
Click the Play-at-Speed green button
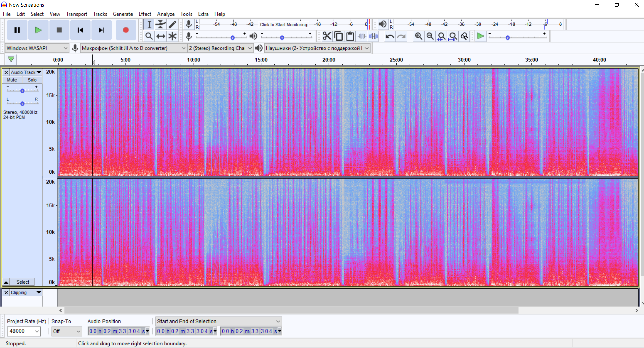click(x=480, y=36)
